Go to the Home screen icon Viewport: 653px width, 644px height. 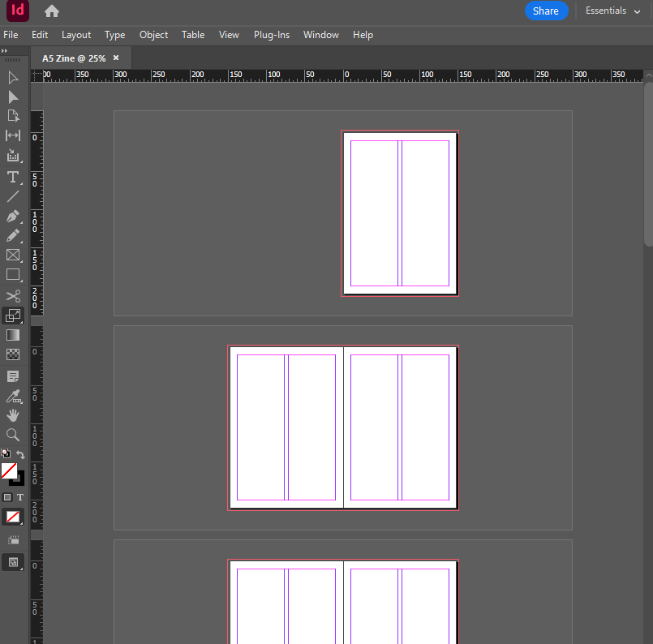pyautogui.click(x=52, y=11)
